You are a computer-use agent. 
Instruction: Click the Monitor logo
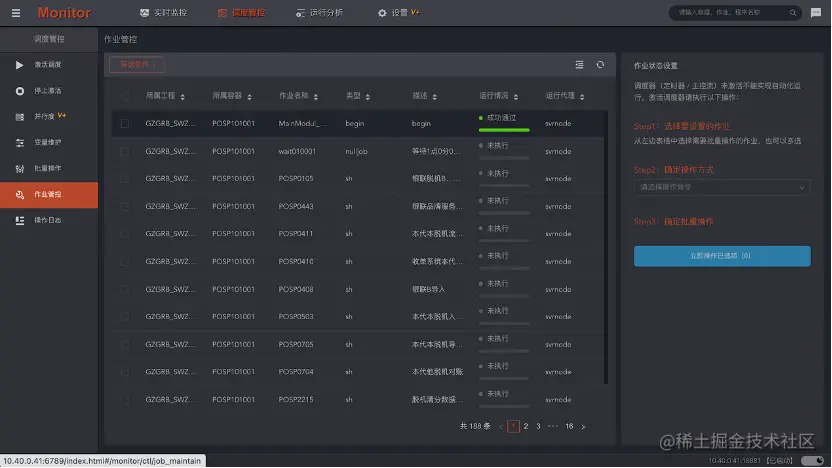tap(64, 13)
